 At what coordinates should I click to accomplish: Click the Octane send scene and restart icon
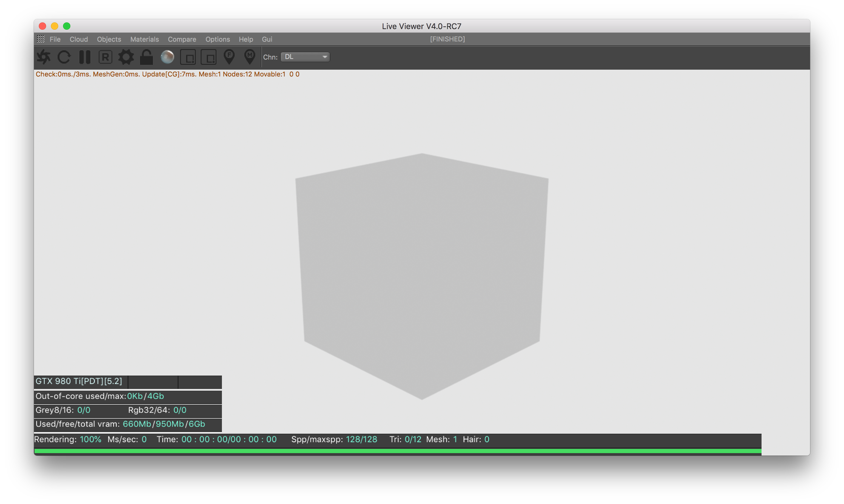pyautogui.click(x=44, y=57)
